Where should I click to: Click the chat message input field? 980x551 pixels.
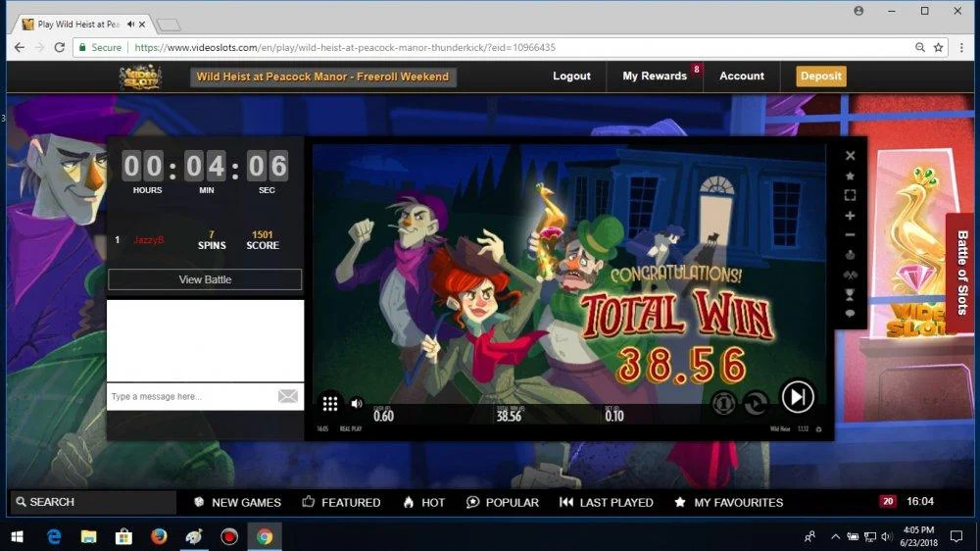pyautogui.click(x=191, y=396)
